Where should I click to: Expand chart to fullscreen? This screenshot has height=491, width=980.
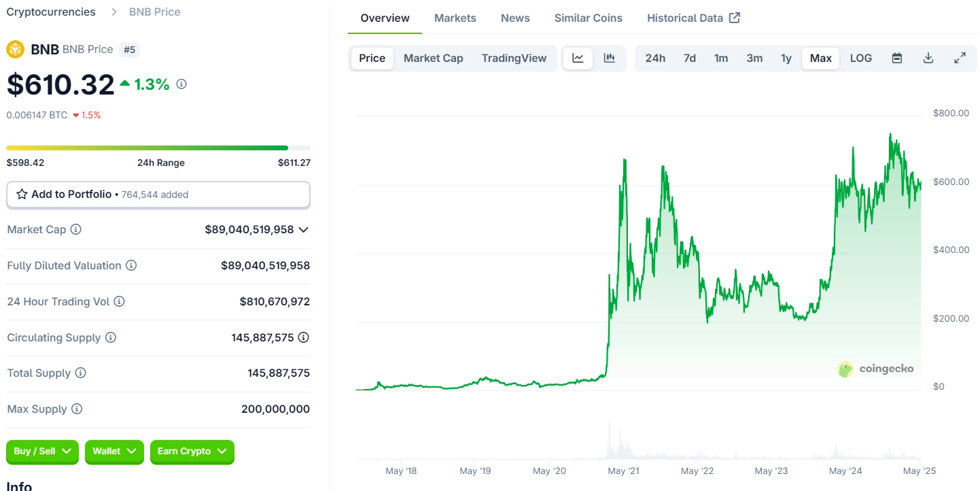[x=960, y=58]
